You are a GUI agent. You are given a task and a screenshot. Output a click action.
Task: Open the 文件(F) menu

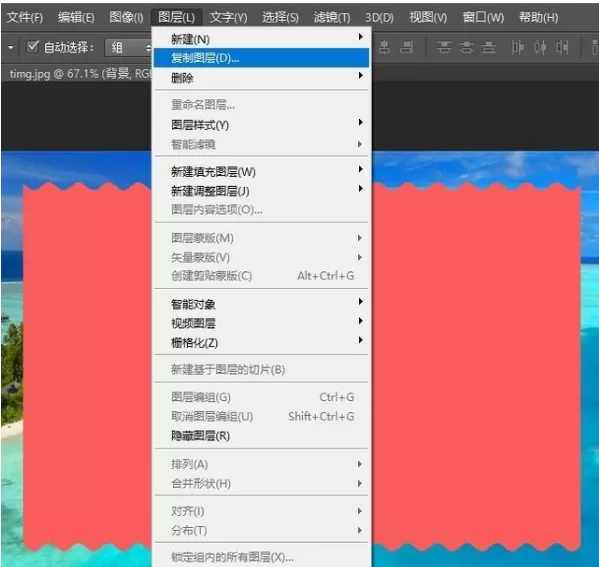point(25,17)
